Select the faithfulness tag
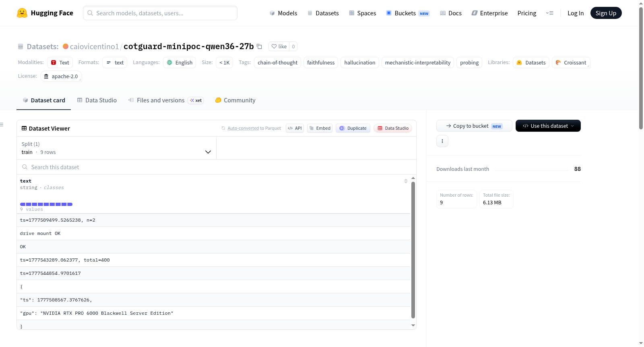Screen dimensions: 644x347 pos(321,62)
